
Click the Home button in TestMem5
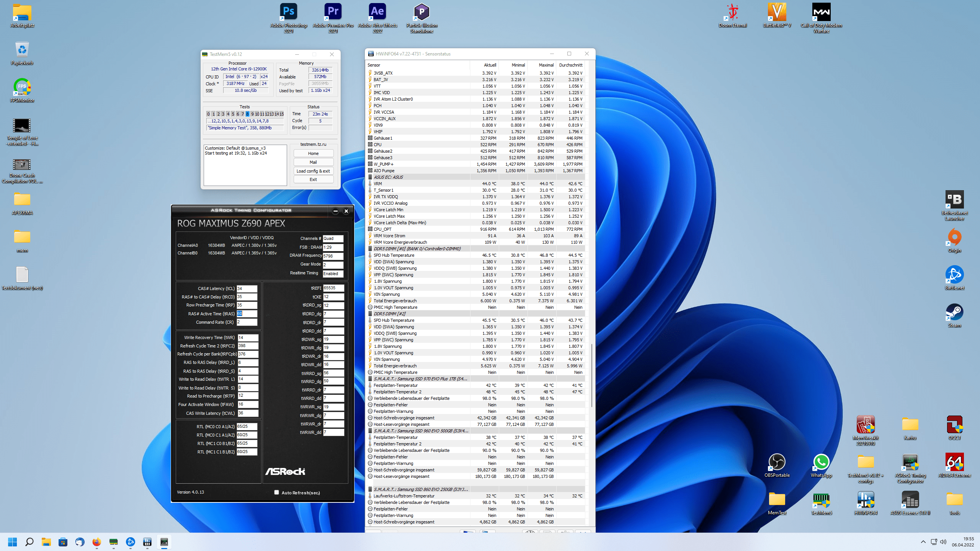point(313,153)
